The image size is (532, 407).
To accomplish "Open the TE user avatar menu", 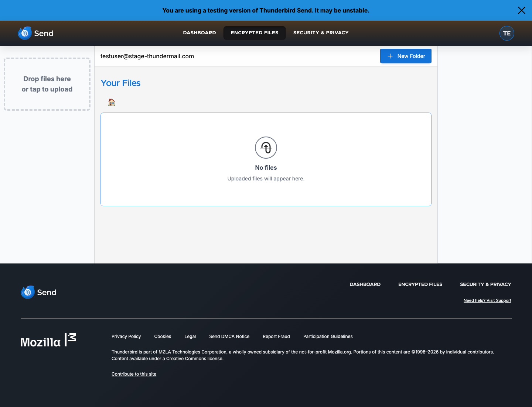I will click(507, 33).
